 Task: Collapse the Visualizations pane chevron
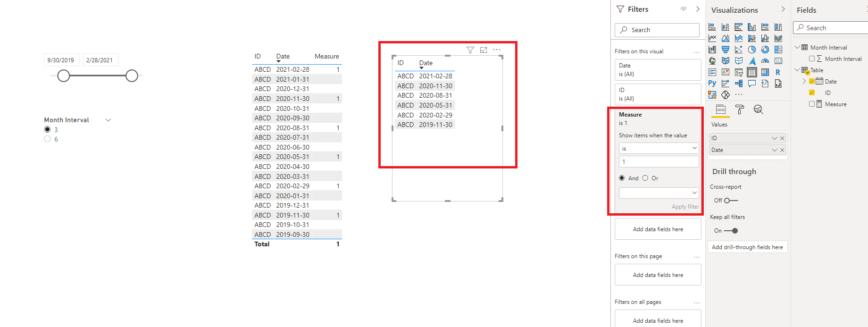pos(783,9)
